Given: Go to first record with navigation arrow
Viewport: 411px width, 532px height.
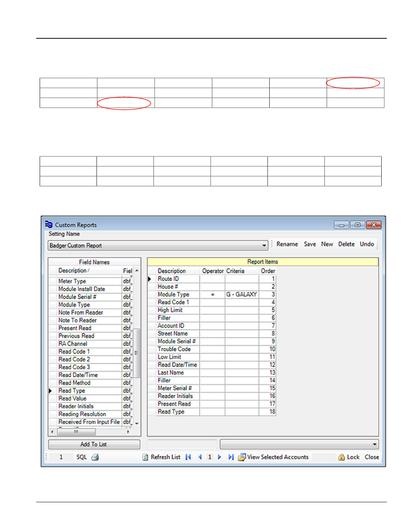Looking at the screenshot, I should tap(188, 457).
